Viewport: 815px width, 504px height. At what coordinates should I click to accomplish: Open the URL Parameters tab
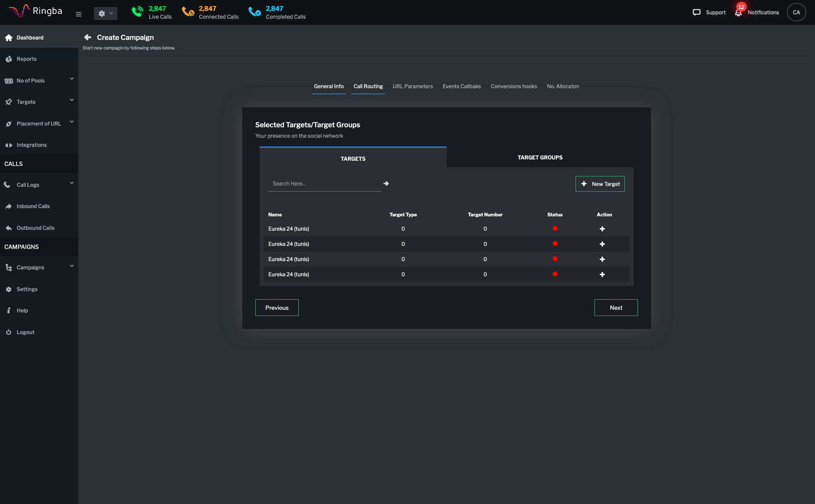[412, 86]
